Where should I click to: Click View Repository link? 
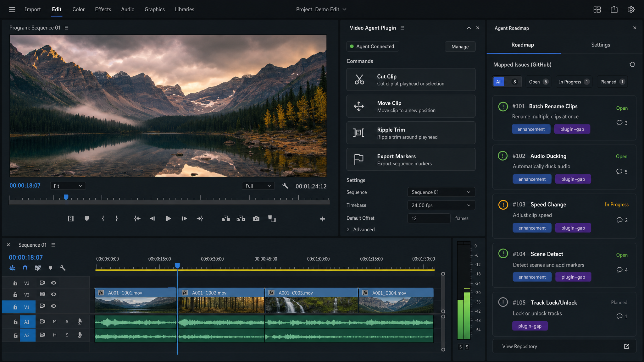click(519, 346)
